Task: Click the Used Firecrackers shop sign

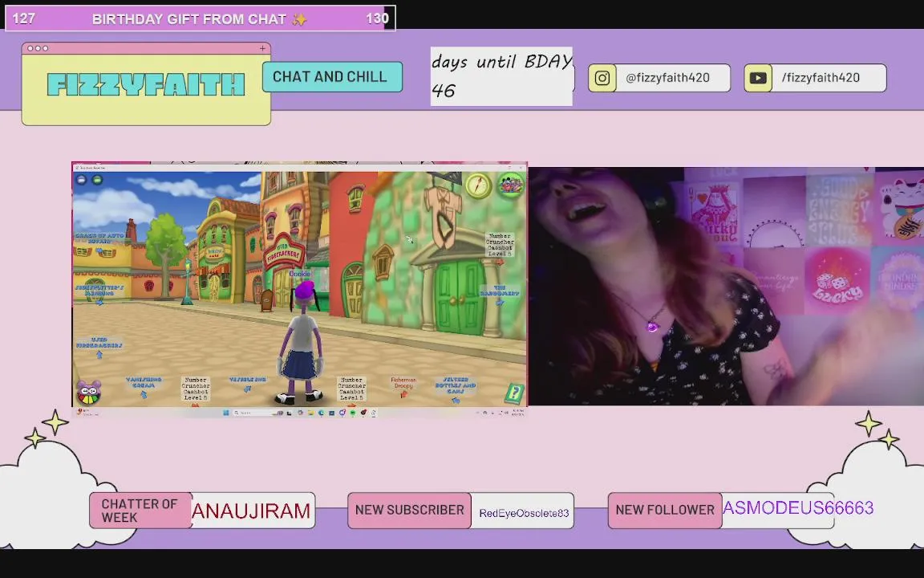Action: (x=285, y=254)
